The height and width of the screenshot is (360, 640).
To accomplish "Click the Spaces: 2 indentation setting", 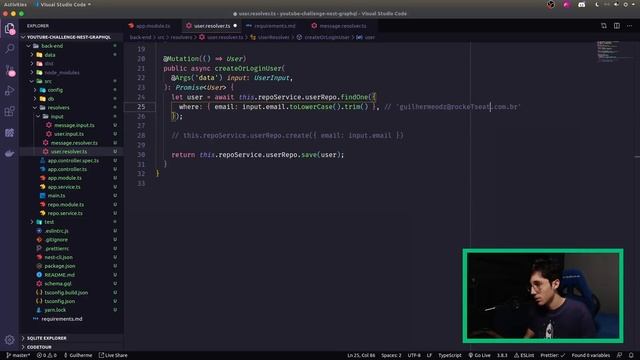I will [x=391, y=356].
